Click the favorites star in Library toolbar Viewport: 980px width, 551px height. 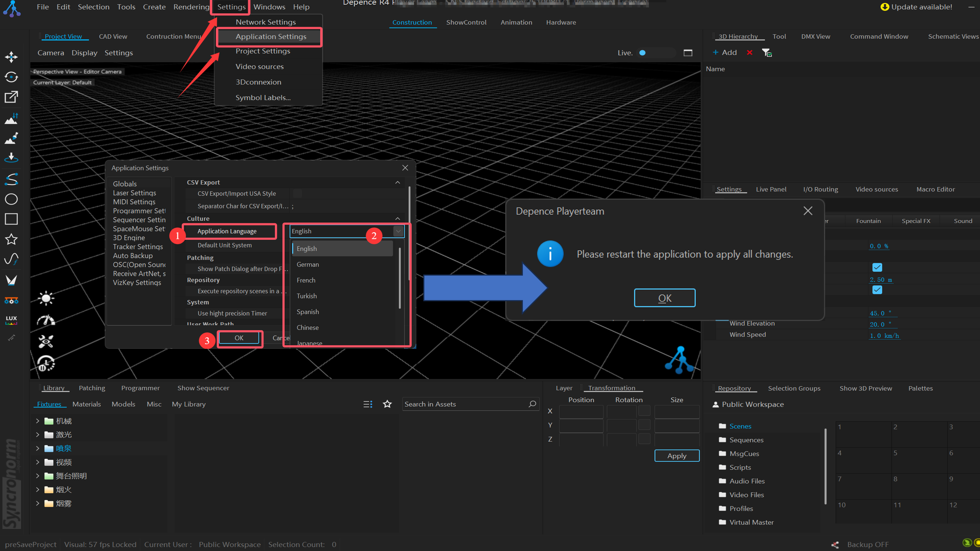(387, 404)
